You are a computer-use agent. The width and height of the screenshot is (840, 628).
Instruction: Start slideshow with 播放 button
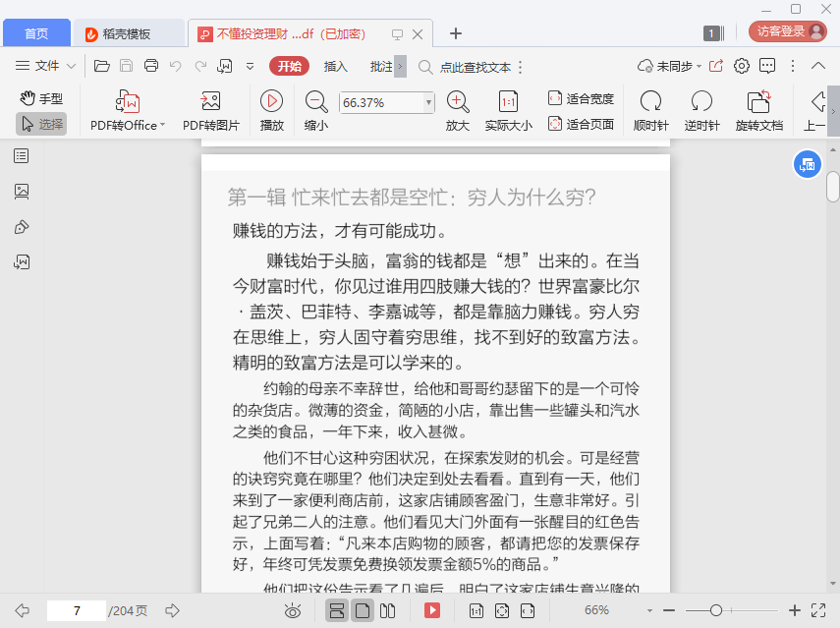pos(272,101)
